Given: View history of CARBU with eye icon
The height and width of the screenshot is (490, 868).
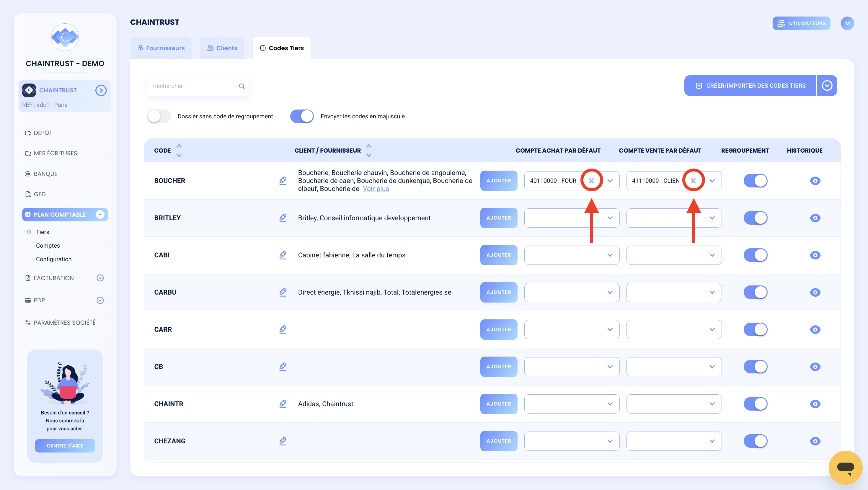Looking at the screenshot, I should [815, 292].
